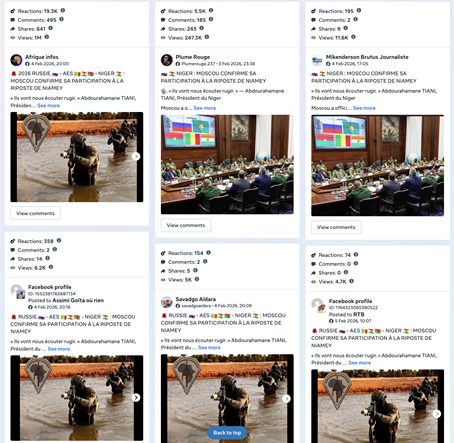Expand See more in Plume Rouge post

pos(205,108)
